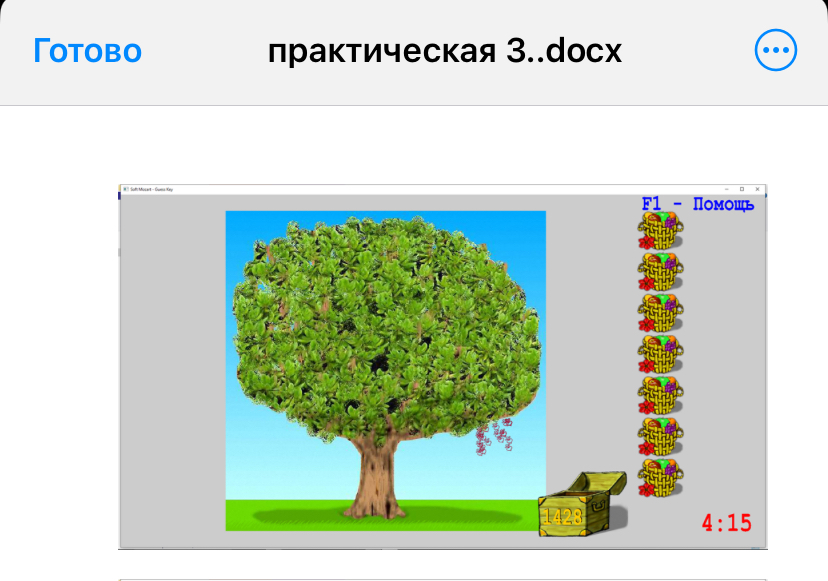Click the tree trunk
Image resolution: width=828 pixels, height=581 pixels.
[380, 472]
